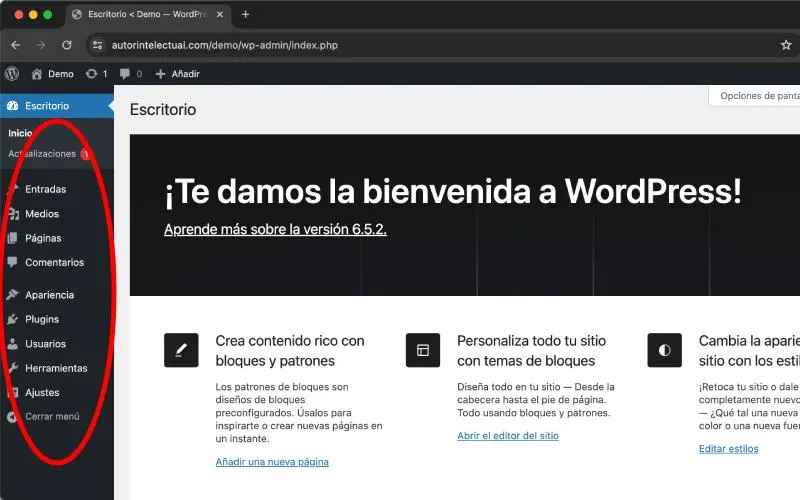Image resolution: width=800 pixels, height=500 pixels.
Task: Click the browser forward arrow
Action: pyautogui.click(x=41, y=45)
